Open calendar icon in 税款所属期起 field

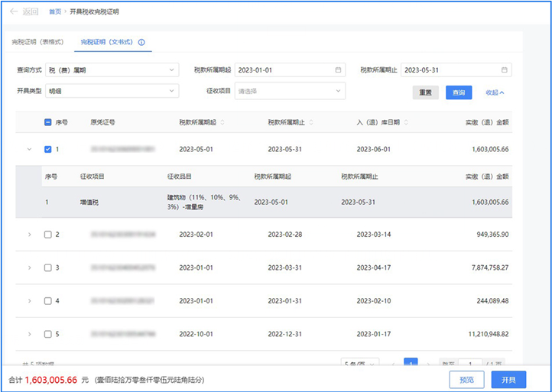coord(338,70)
